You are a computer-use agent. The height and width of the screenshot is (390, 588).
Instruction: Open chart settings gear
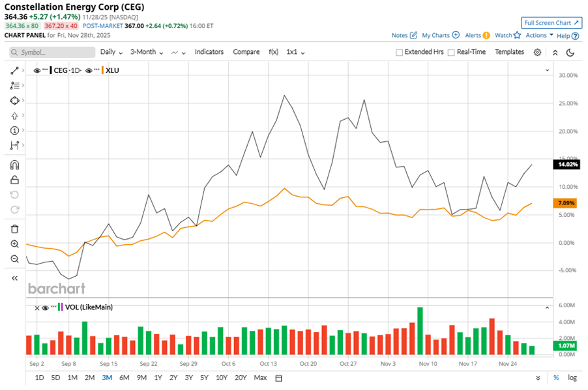[537, 53]
